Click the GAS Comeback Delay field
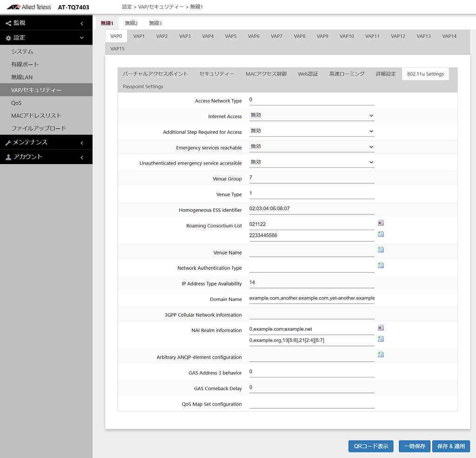The image size is (476, 458). [312, 387]
